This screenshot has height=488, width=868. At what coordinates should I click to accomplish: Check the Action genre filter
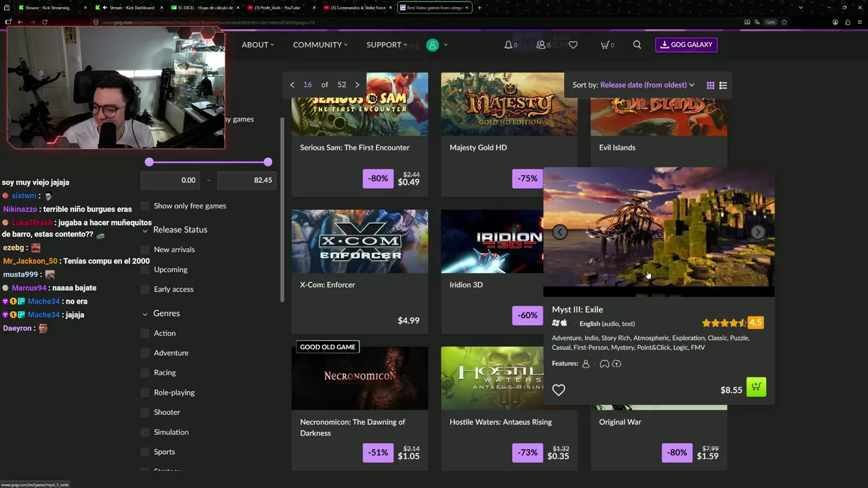click(145, 333)
